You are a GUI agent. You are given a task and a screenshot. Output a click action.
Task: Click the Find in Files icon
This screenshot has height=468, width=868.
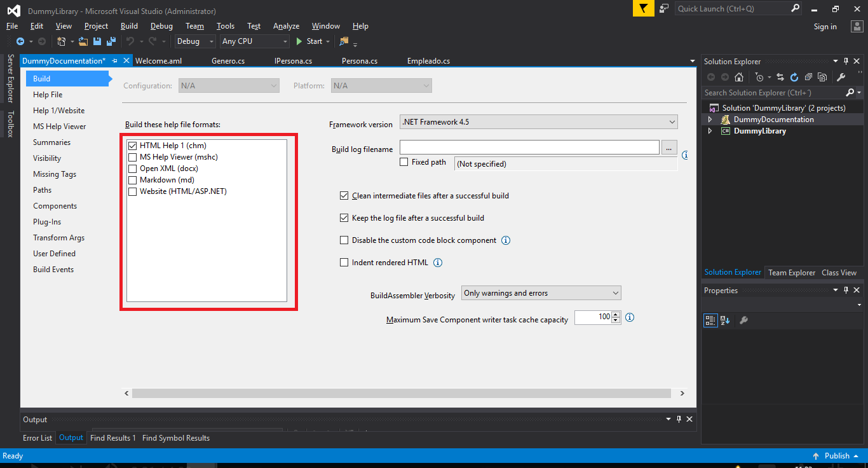pos(344,41)
